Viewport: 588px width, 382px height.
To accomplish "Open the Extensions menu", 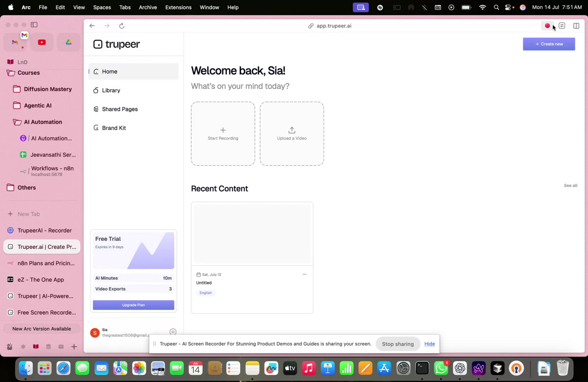I will (178, 7).
